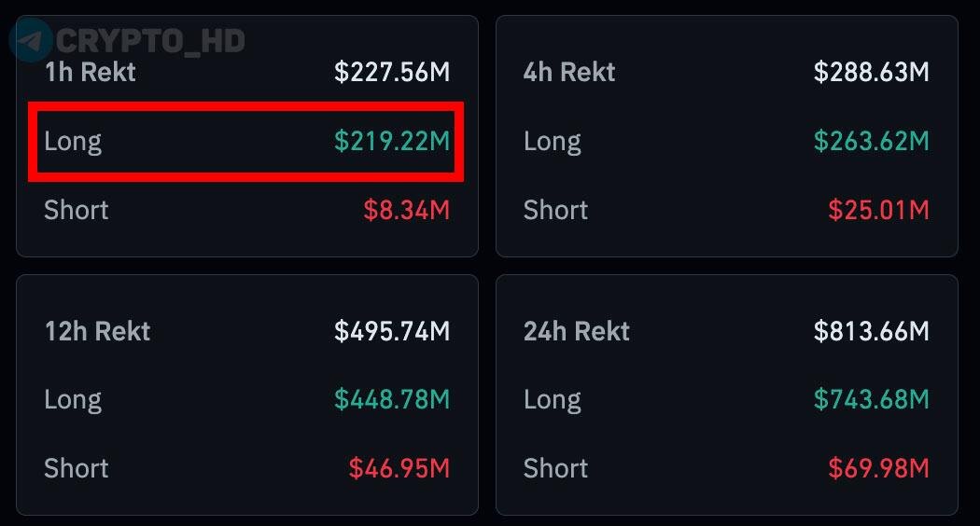
Task: Click the 12h Long $448.78M value
Action: coord(392,399)
